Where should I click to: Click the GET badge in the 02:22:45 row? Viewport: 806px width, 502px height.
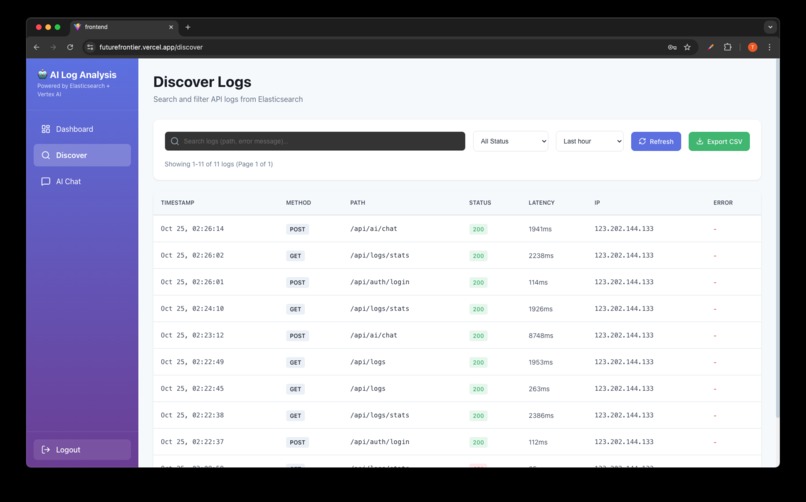pos(295,389)
